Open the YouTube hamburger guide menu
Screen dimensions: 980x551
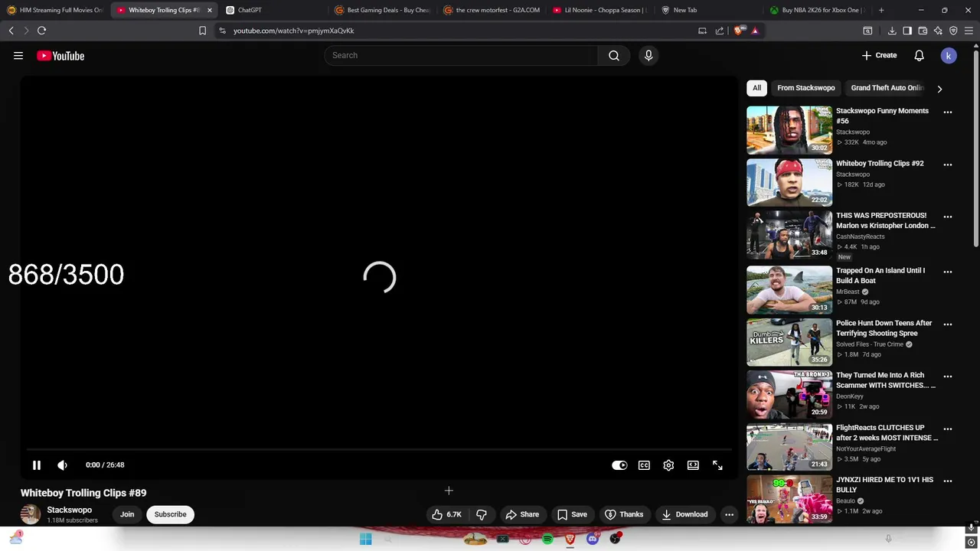coord(18,55)
